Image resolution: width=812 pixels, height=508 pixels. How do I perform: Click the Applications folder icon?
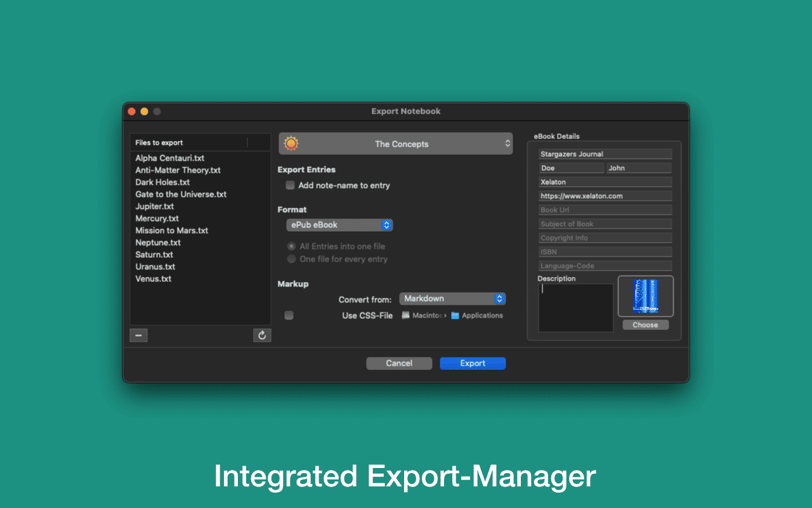point(455,316)
